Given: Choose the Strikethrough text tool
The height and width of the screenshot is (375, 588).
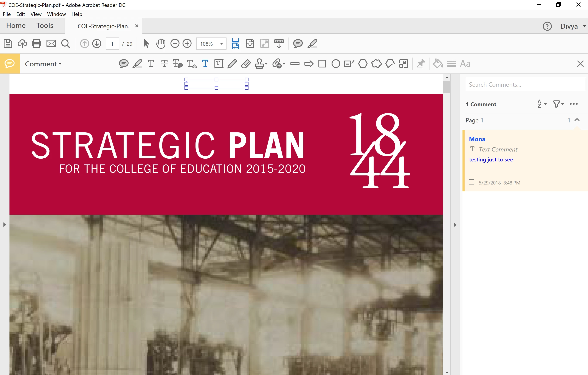Looking at the screenshot, I should point(164,64).
